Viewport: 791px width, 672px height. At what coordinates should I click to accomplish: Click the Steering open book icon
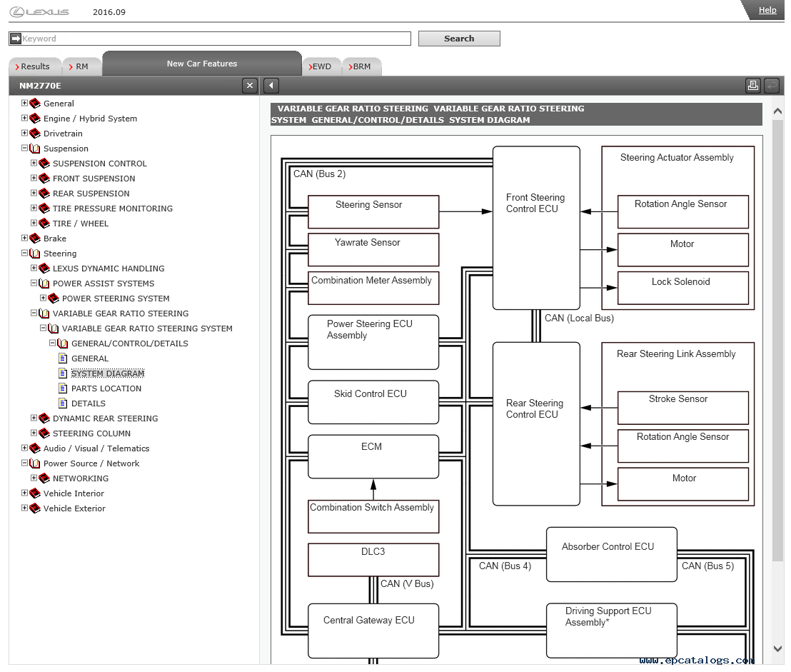35,254
